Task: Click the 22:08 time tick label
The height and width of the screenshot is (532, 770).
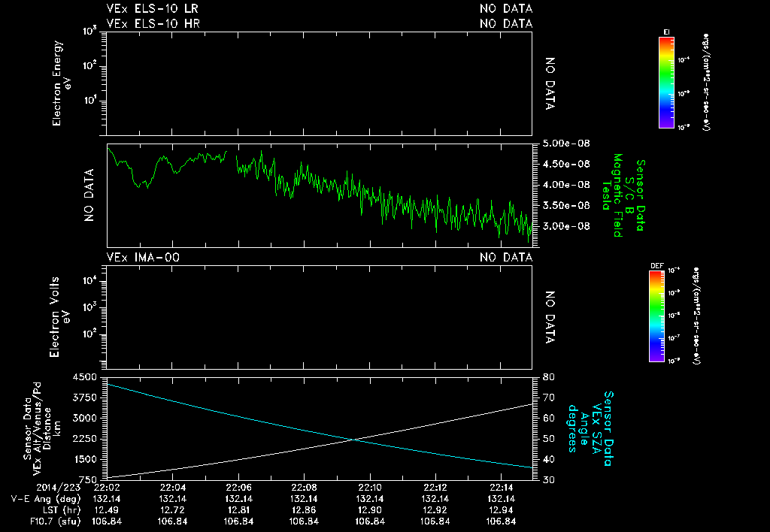Action: pyautogui.click(x=304, y=488)
